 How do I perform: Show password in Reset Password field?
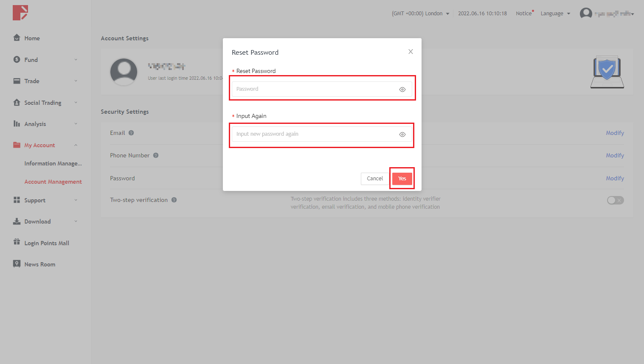click(402, 90)
